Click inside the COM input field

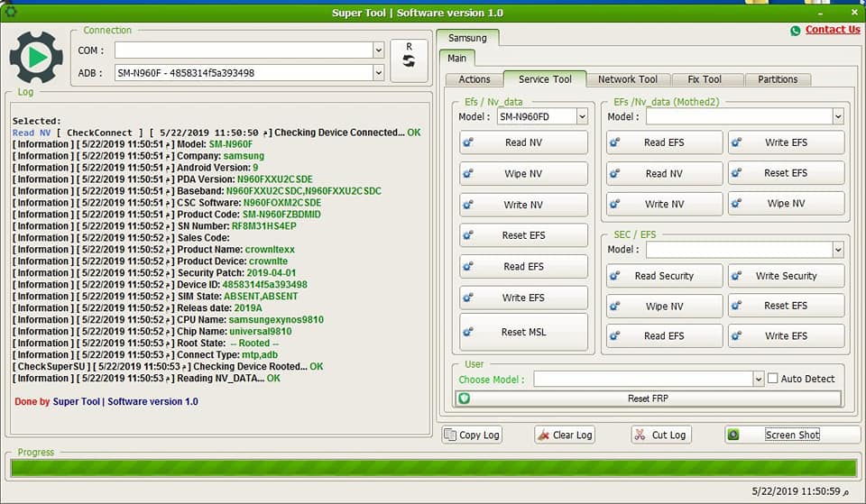pyautogui.click(x=244, y=50)
